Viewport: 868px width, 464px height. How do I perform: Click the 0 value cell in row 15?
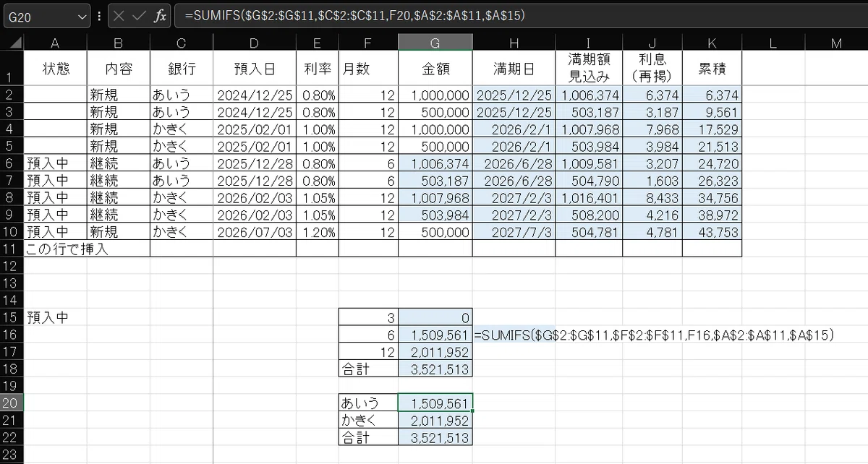[x=435, y=317]
